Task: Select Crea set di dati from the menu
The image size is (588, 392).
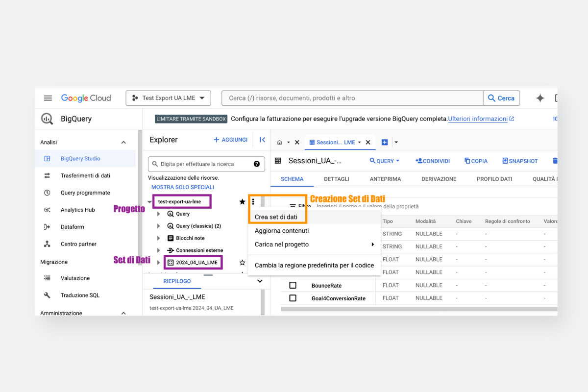Action: pos(276,217)
